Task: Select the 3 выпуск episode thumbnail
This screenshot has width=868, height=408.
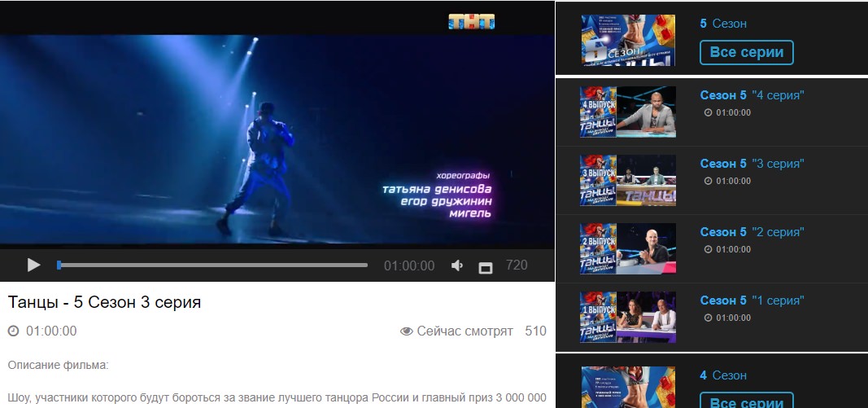Action: pos(628,180)
